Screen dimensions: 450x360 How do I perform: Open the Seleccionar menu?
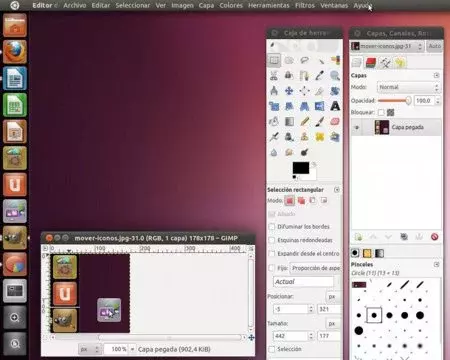pyautogui.click(x=132, y=5)
